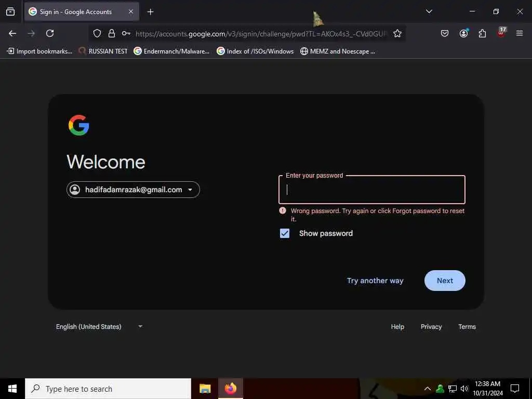This screenshot has height=399, width=532.
Task: Go back with the back arrow
Action: (x=12, y=33)
